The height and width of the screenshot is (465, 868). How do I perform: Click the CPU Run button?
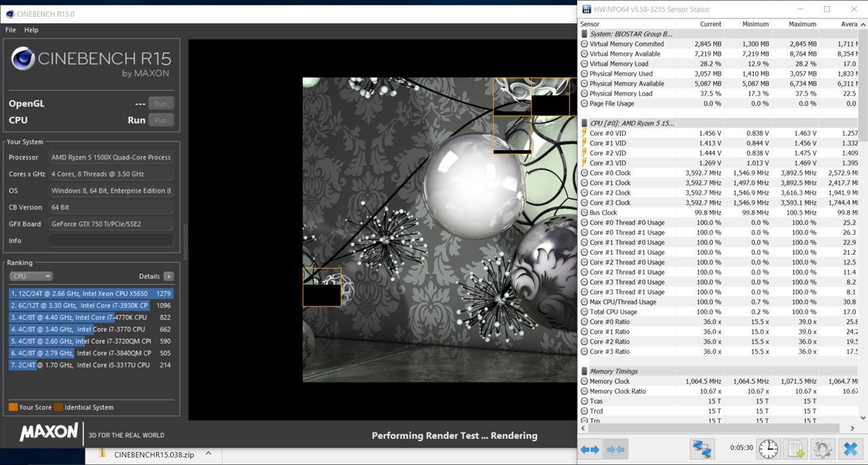(x=161, y=120)
